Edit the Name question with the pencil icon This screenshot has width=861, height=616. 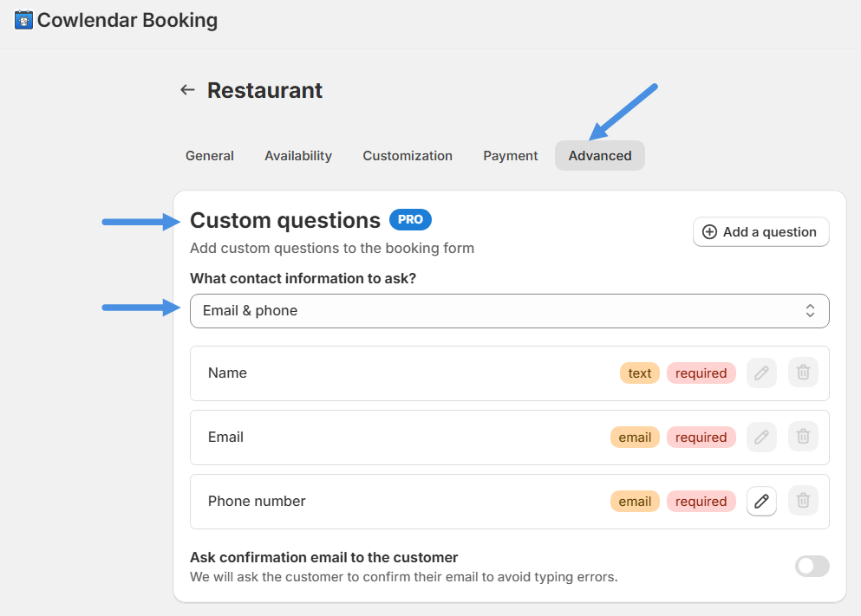point(761,373)
